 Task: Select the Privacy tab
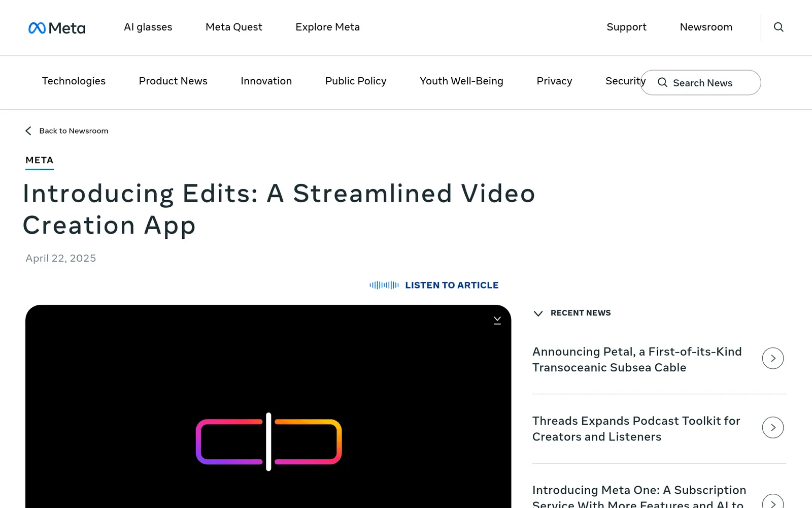(x=555, y=81)
